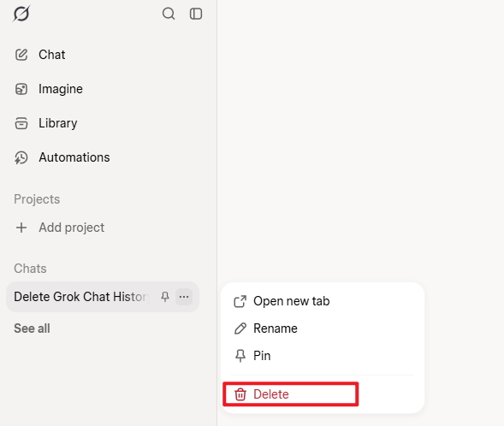The height and width of the screenshot is (426, 504).
Task: Click the pin icon in context menu
Action: point(240,356)
